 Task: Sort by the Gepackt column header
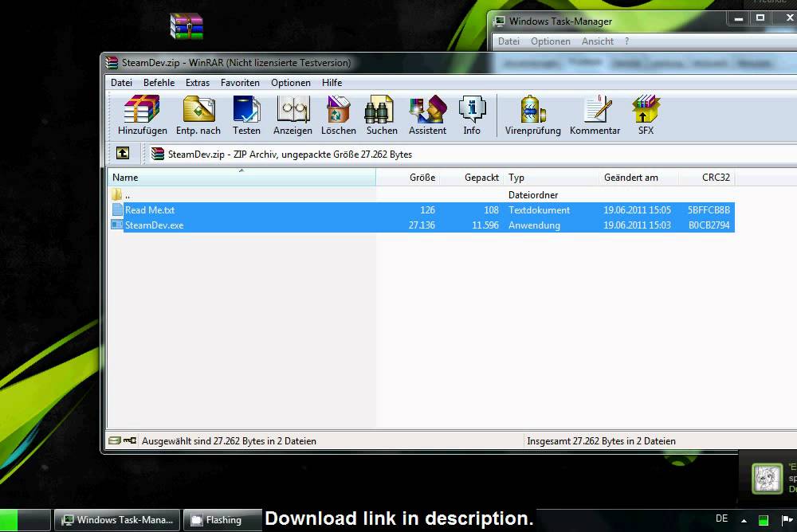point(472,178)
